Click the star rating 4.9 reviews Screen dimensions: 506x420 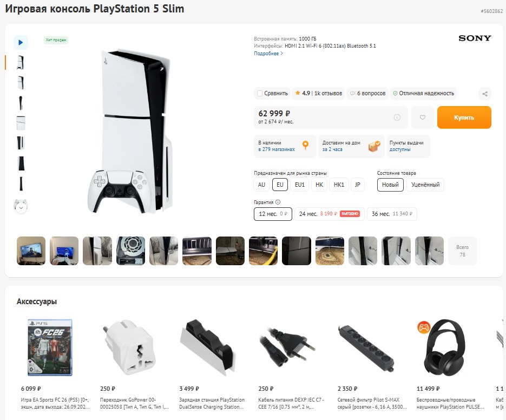point(319,93)
